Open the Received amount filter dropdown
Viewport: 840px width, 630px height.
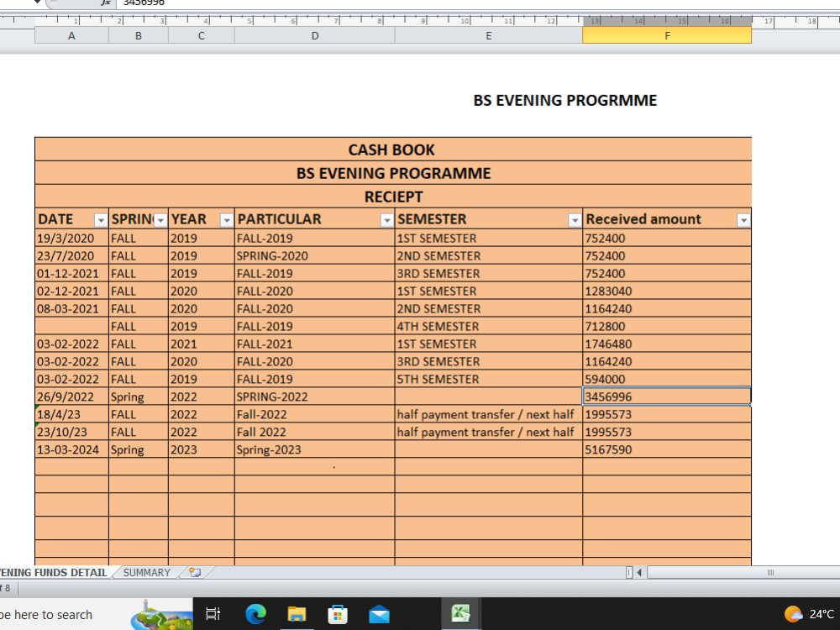pos(743,220)
